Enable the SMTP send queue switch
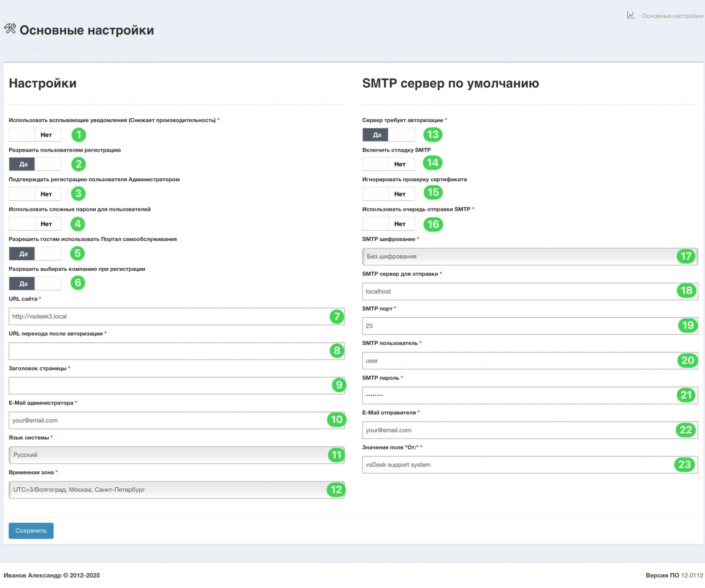The image size is (705, 588). coord(388,224)
